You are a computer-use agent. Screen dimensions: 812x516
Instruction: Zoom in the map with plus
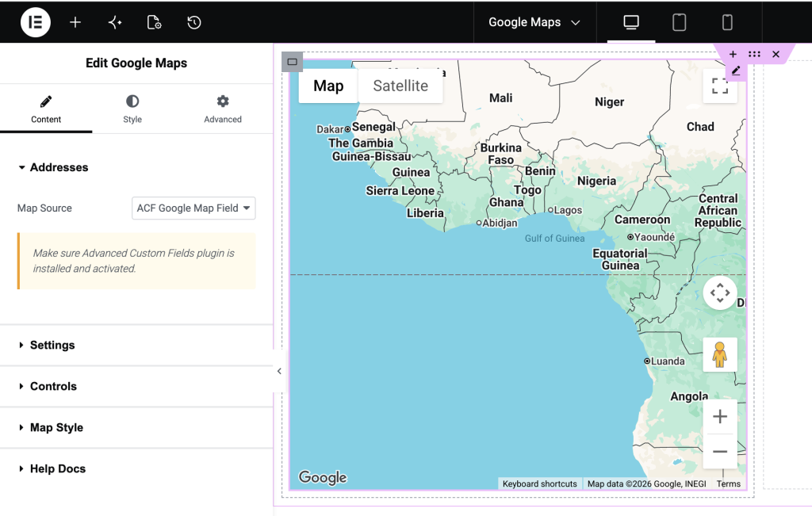[720, 416]
